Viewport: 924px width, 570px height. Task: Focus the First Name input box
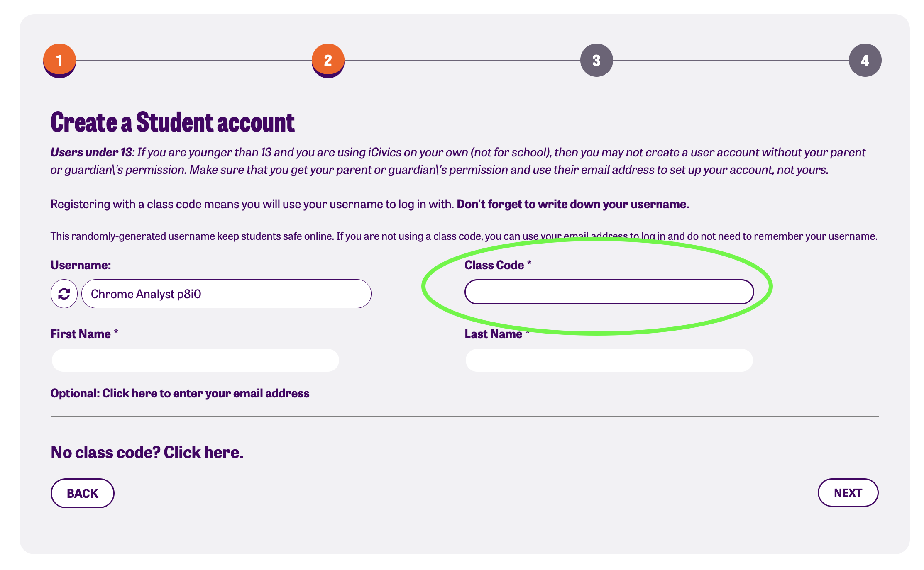[x=195, y=360]
